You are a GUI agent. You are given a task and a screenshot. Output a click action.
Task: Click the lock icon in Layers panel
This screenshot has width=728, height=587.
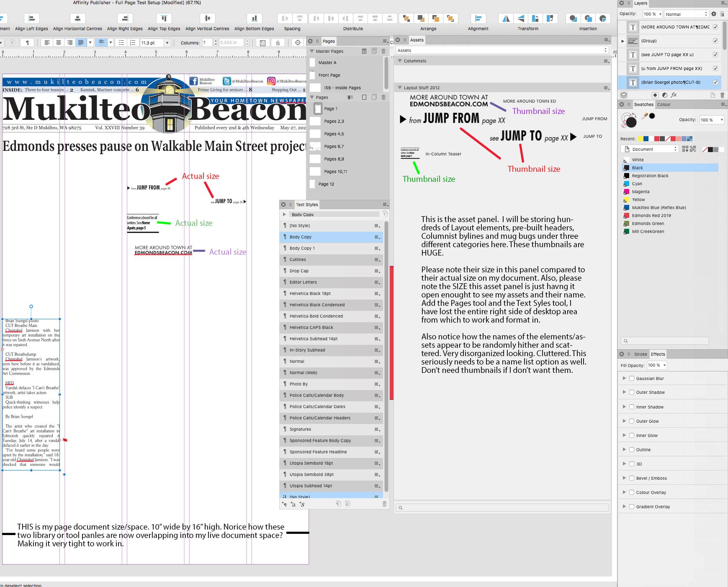click(722, 14)
